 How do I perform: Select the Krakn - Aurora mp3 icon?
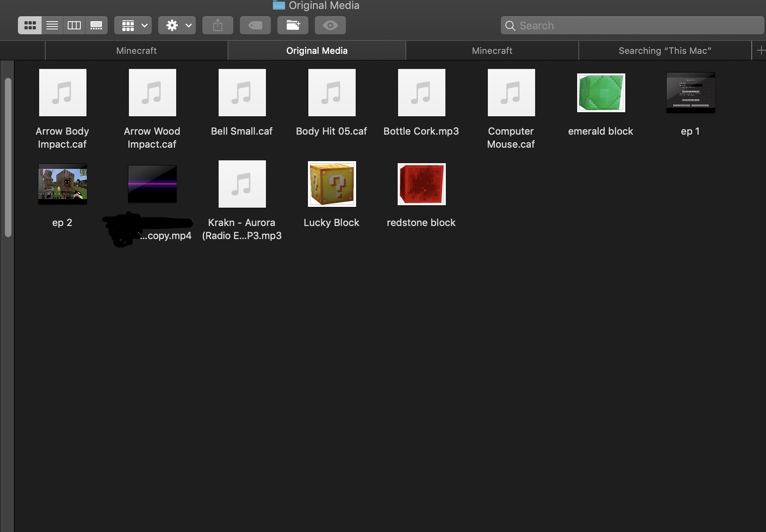pos(242,184)
